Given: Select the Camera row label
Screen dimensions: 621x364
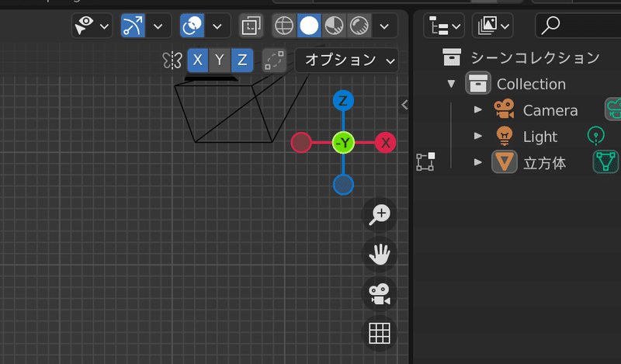Looking at the screenshot, I should pos(550,110).
